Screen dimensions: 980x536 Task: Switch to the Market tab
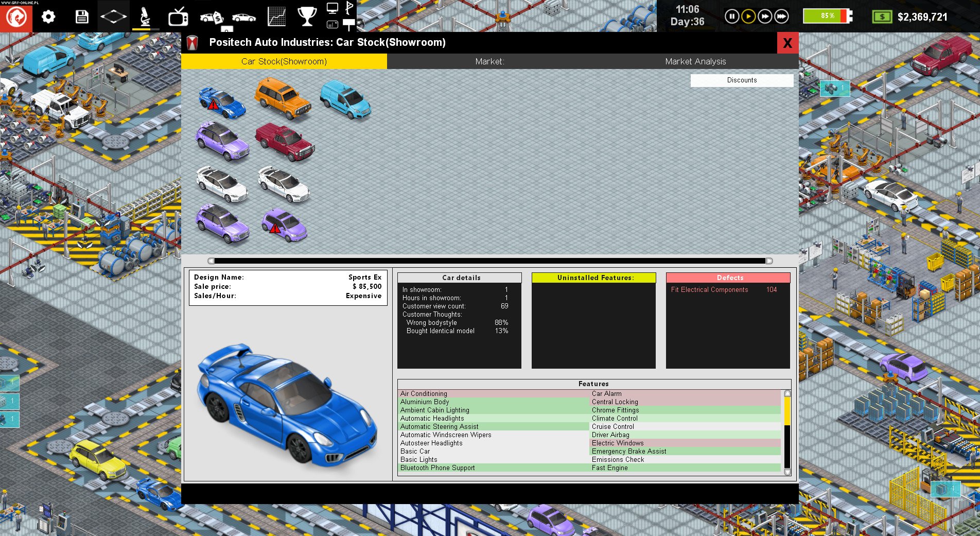[489, 61]
